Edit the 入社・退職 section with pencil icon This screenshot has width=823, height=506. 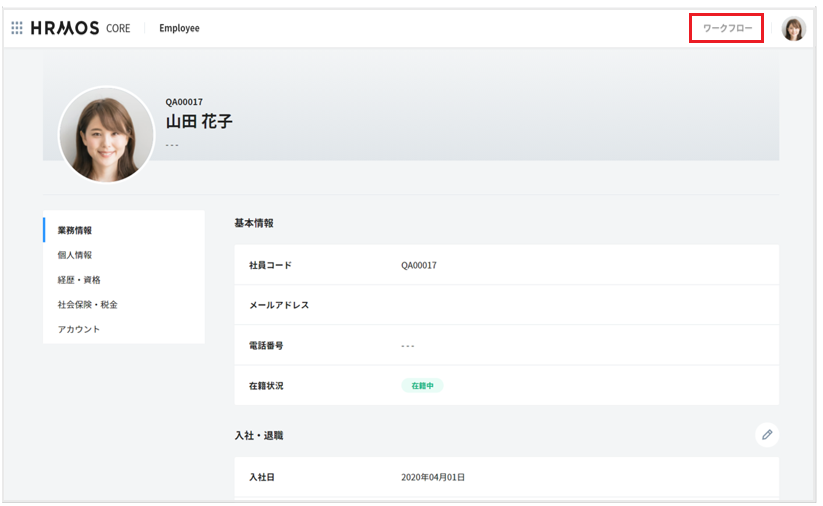coord(767,435)
